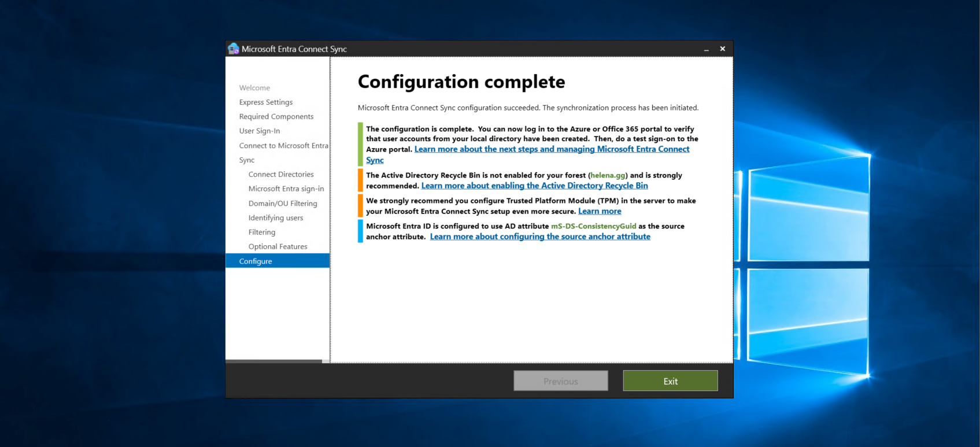The height and width of the screenshot is (447, 980).
Task: Open link about next steps and managing Sync
Action: (x=552, y=149)
